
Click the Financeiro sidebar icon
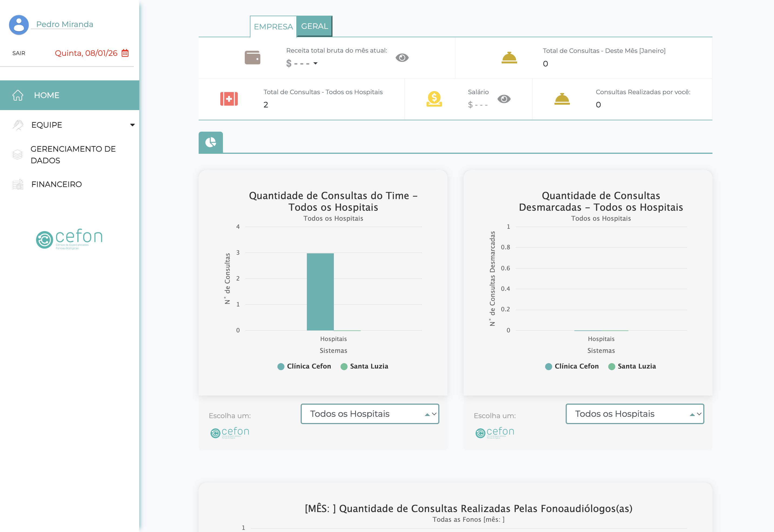click(18, 184)
